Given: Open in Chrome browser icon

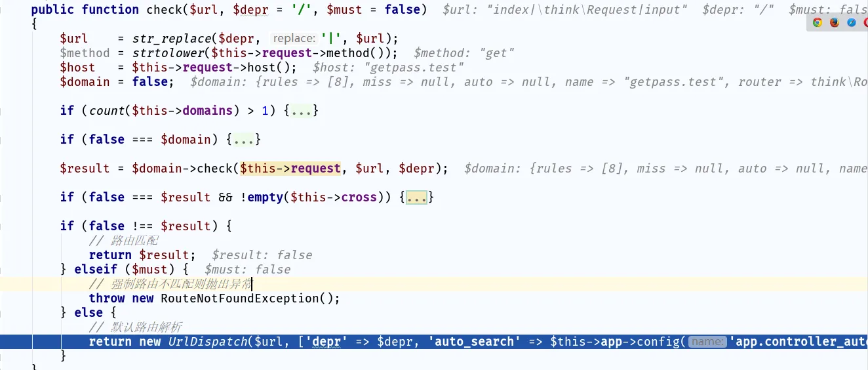Looking at the screenshot, I should pos(818,22).
